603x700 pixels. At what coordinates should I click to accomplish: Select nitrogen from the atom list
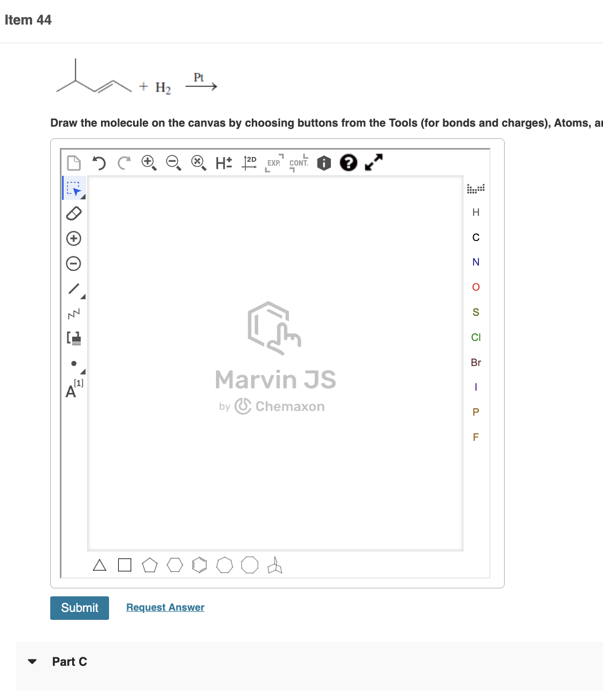[x=475, y=262]
